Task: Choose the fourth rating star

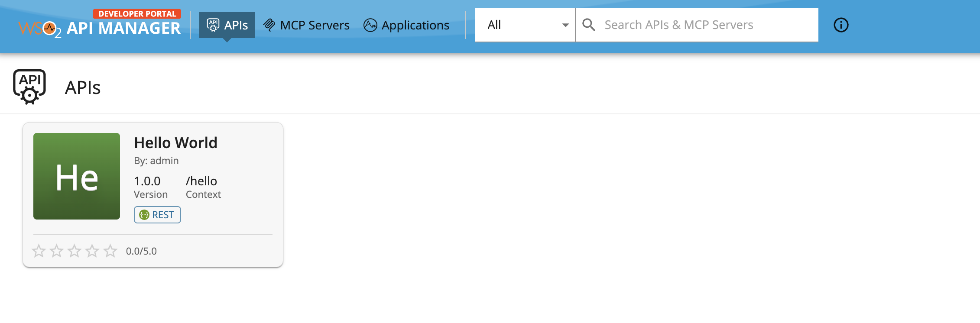Action: point(92,251)
